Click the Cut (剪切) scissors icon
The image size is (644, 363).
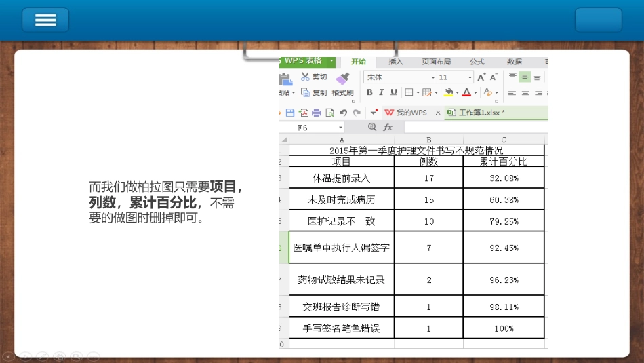[305, 77]
